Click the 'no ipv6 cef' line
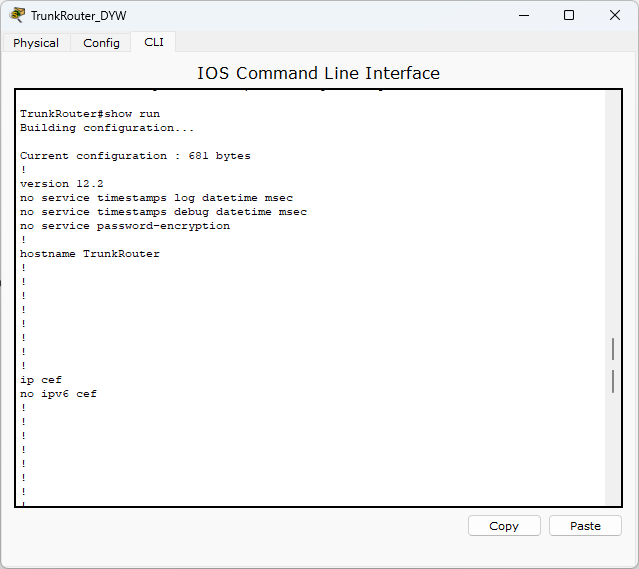 pyautogui.click(x=58, y=394)
